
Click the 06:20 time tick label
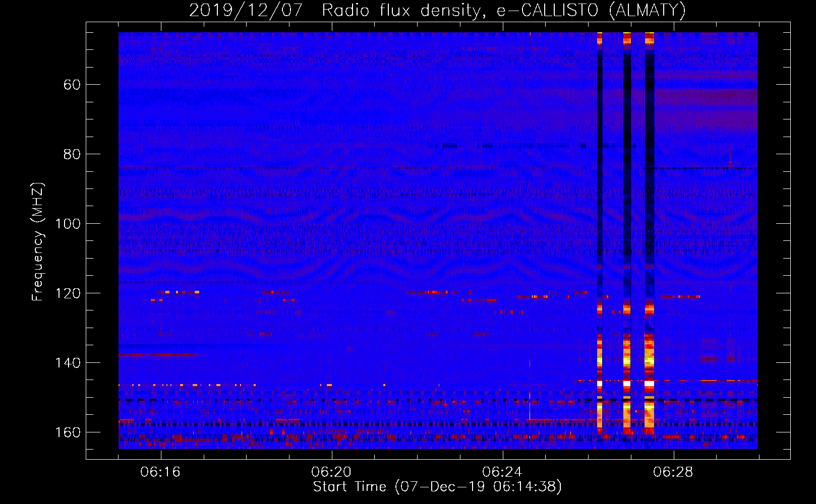331,472
